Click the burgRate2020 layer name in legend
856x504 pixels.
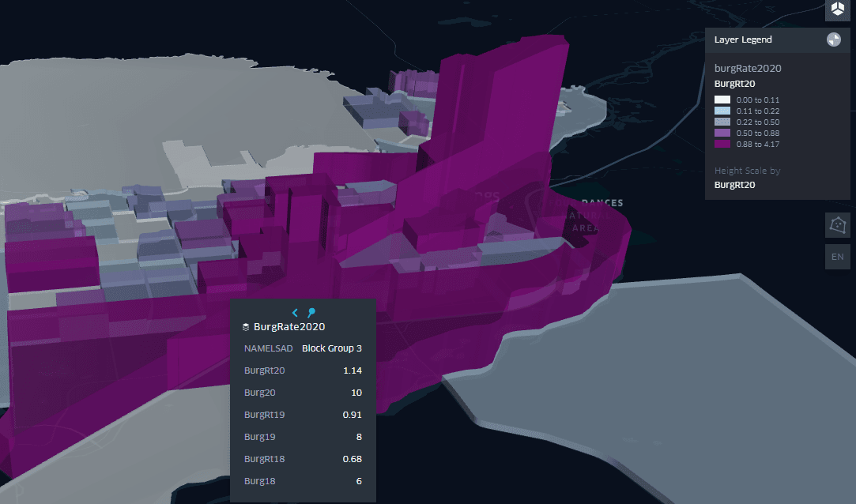tap(748, 68)
